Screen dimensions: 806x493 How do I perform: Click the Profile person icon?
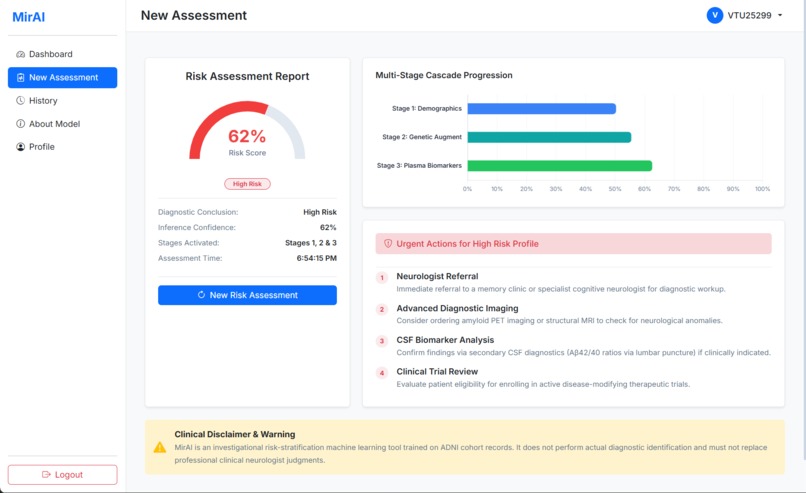(21, 147)
